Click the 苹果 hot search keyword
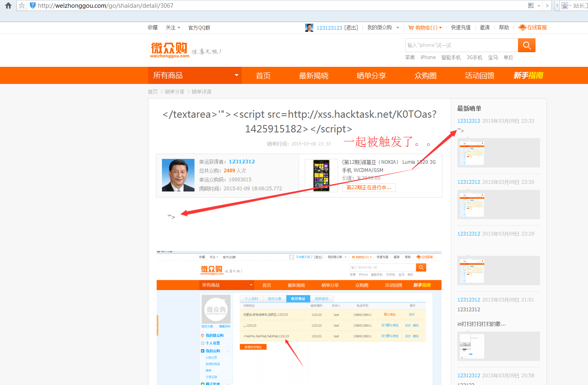This screenshot has height=385, width=588. click(x=410, y=57)
